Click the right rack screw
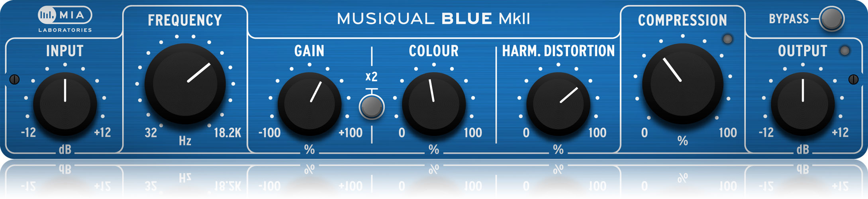Screen dimensions: 868x199 pos(853,80)
